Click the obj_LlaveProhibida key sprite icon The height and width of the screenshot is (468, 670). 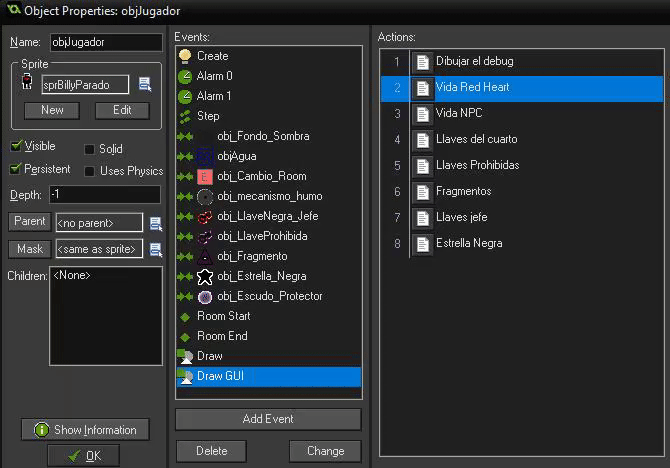point(205,236)
